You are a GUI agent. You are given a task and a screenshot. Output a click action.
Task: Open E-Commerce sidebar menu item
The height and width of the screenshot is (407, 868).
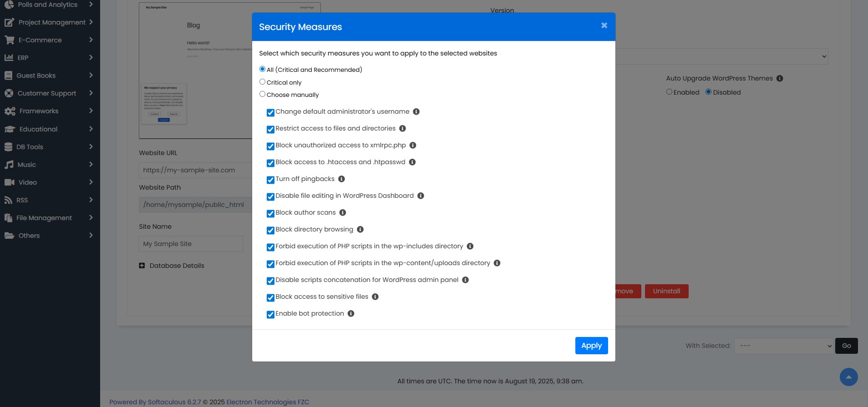49,40
